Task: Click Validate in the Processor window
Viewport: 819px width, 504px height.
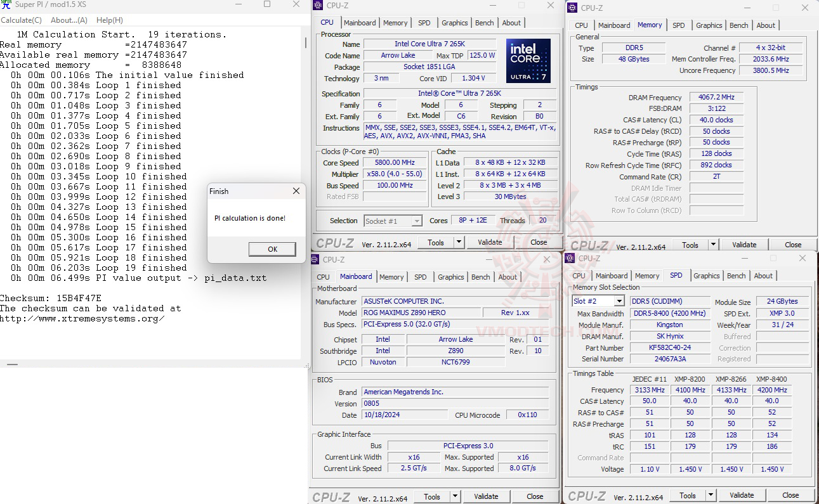Action: click(x=490, y=242)
